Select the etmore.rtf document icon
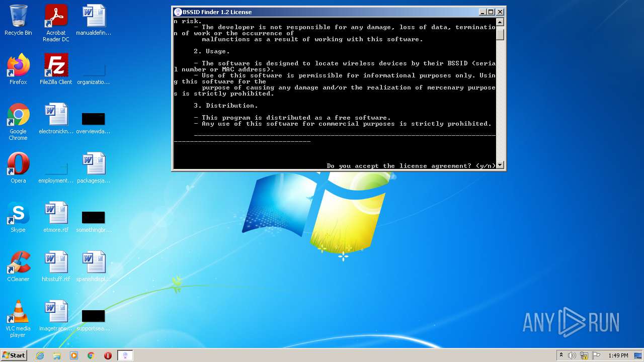The width and height of the screenshot is (644, 362). [56, 217]
